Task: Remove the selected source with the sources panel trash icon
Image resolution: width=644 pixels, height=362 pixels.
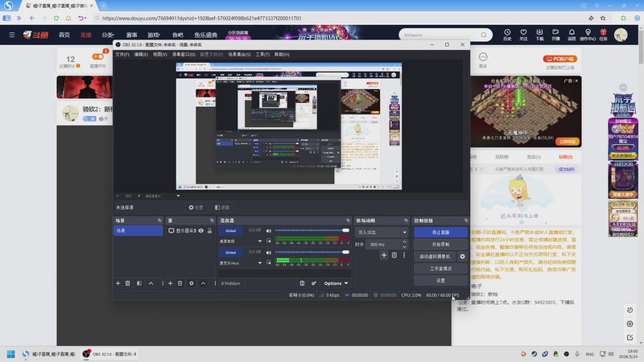Action: [180, 283]
